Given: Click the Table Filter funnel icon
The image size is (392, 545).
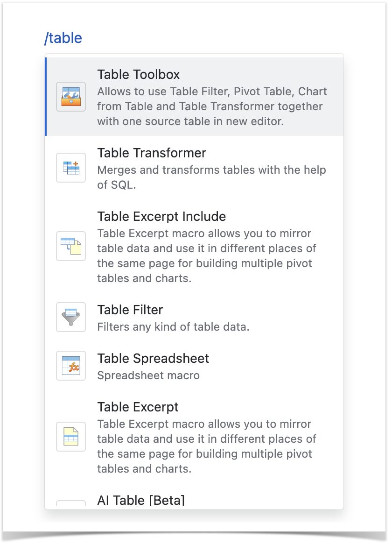Looking at the screenshot, I should [x=71, y=317].
